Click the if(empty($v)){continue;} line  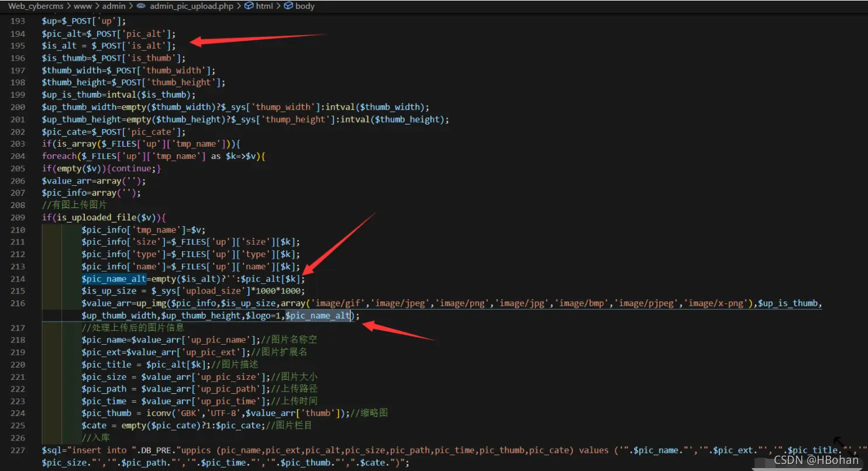tap(101, 168)
